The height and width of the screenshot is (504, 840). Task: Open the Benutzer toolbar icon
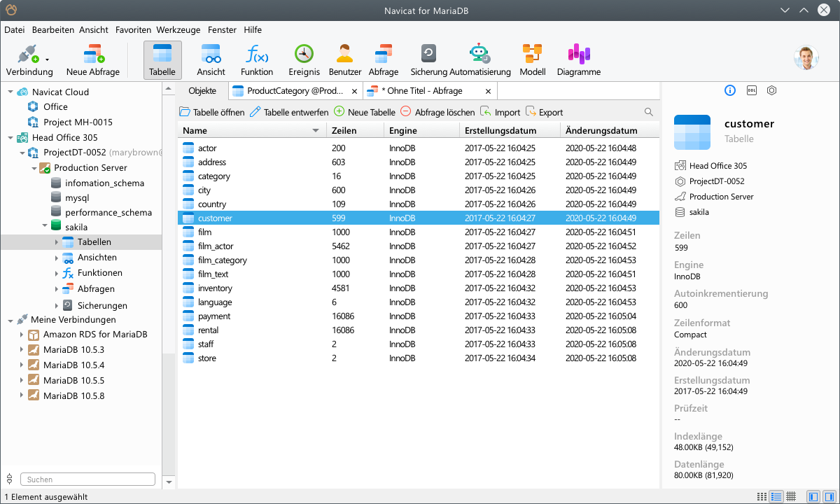344,60
